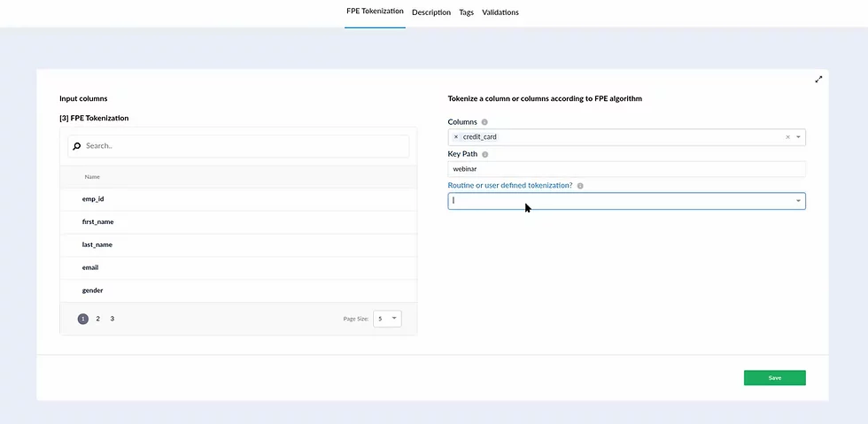
Task: Click the green Save button
Action: pyautogui.click(x=775, y=377)
